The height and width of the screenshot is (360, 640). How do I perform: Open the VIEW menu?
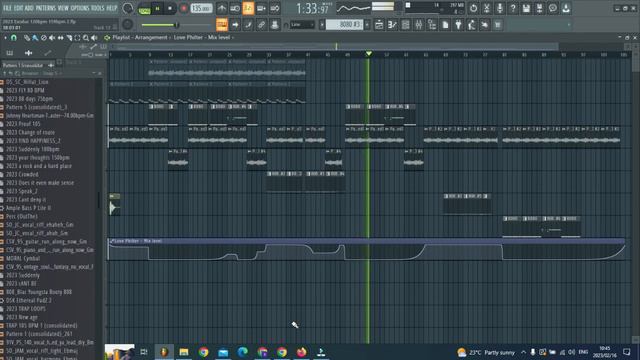[63, 8]
